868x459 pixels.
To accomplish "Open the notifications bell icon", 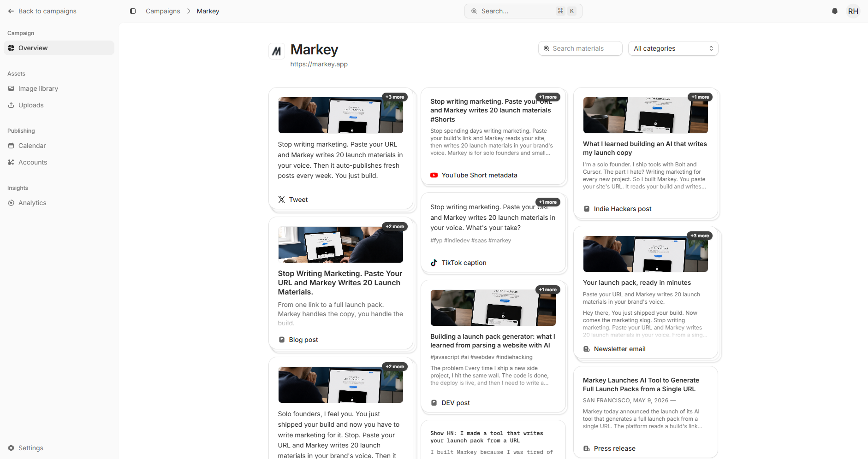I will (835, 11).
